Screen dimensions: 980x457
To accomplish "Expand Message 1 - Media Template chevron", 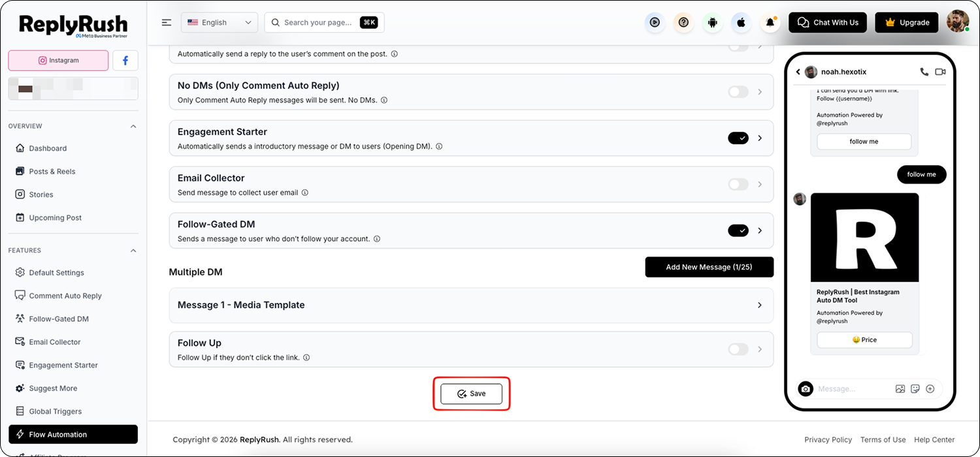I will (x=760, y=305).
